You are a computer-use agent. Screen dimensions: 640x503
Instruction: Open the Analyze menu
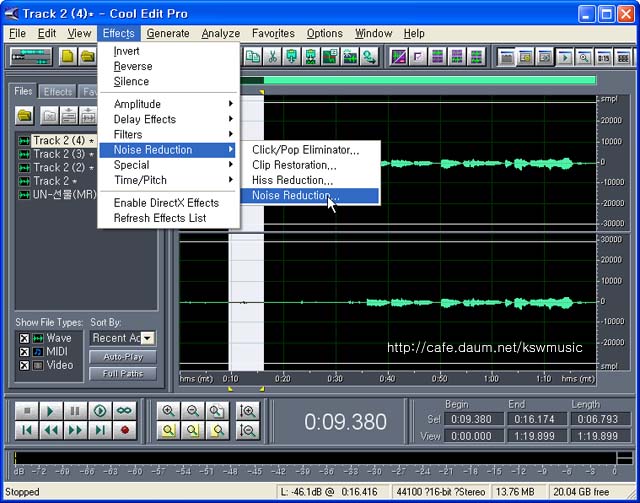[220, 33]
